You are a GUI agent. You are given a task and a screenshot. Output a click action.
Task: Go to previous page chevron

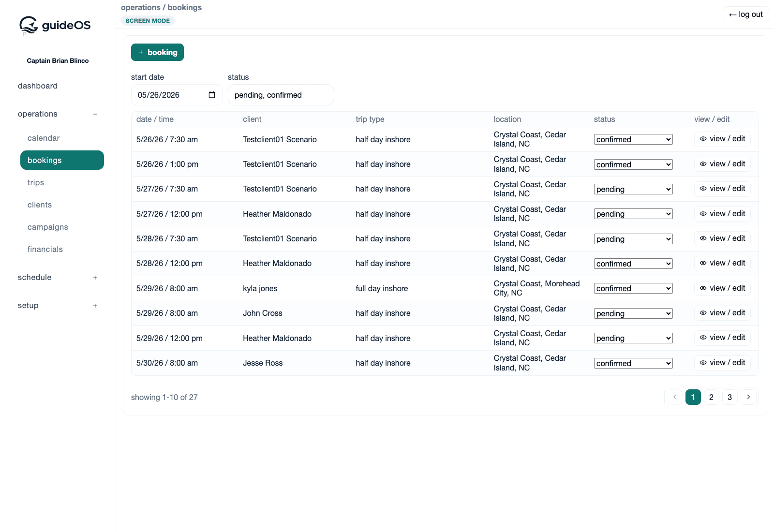coord(674,397)
